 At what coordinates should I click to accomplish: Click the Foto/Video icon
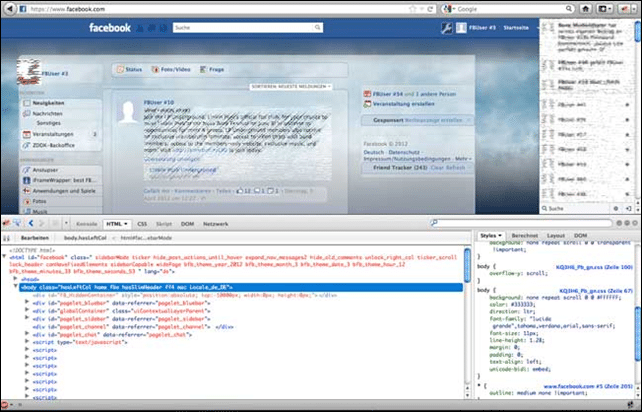155,69
